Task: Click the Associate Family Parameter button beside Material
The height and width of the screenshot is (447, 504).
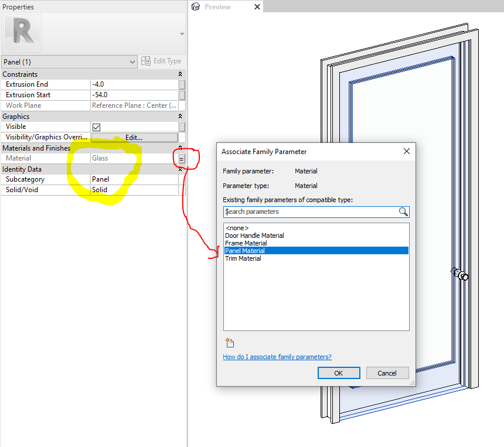Action: pos(182,158)
